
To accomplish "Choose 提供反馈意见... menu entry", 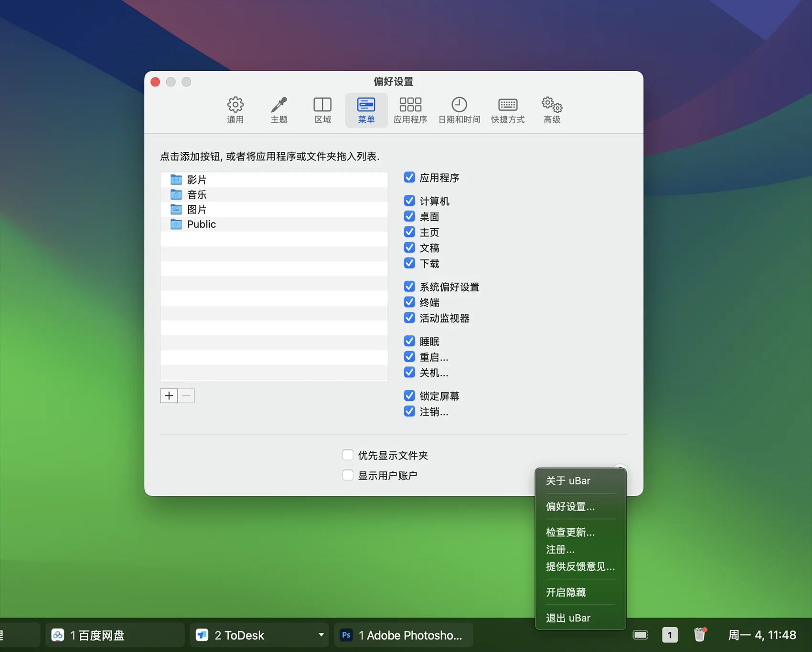I will [580, 566].
